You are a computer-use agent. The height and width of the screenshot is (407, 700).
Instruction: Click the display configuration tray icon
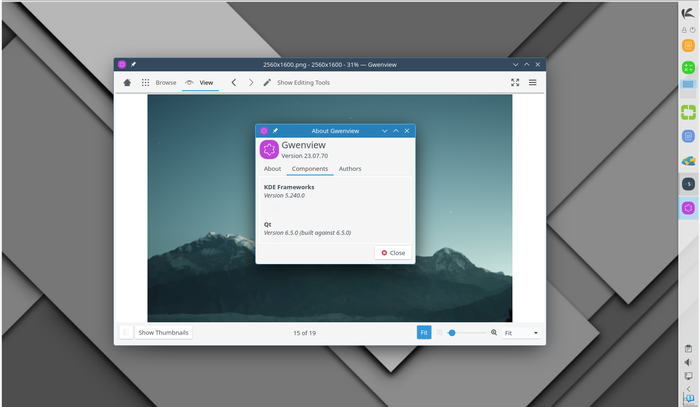[x=688, y=376]
